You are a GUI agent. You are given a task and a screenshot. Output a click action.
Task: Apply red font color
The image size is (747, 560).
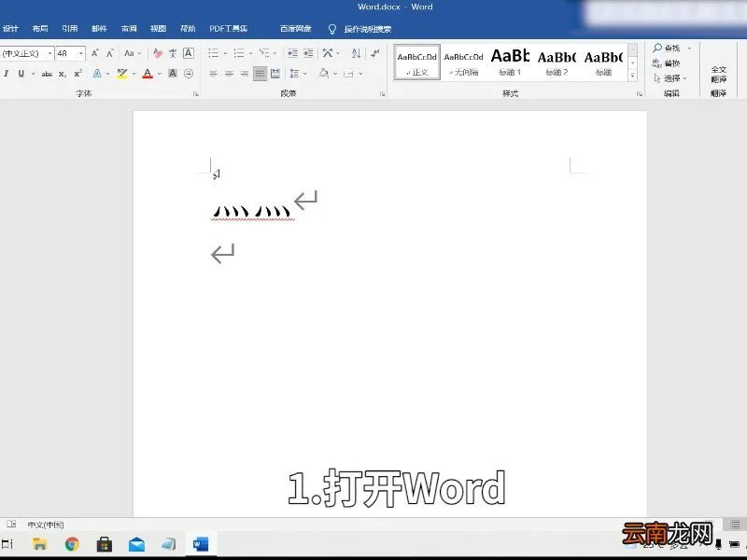(x=148, y=74)
